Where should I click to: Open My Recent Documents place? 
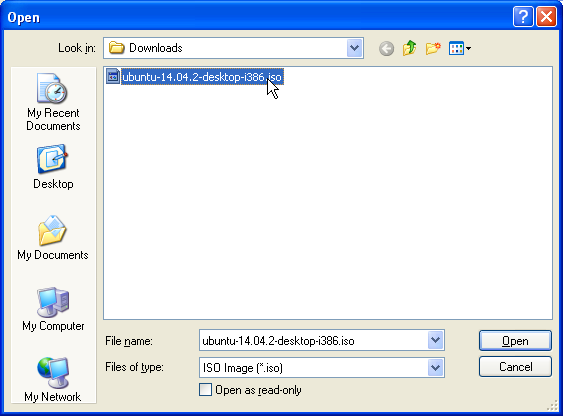click(53, 102)
